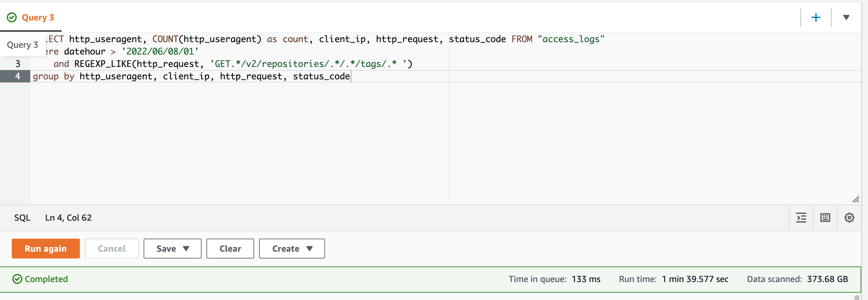Viewport: 868px width, 300px height.
Task: Click the green check icon on Query 3 tab
Action: pyautogui.click(x=11, y=17)
